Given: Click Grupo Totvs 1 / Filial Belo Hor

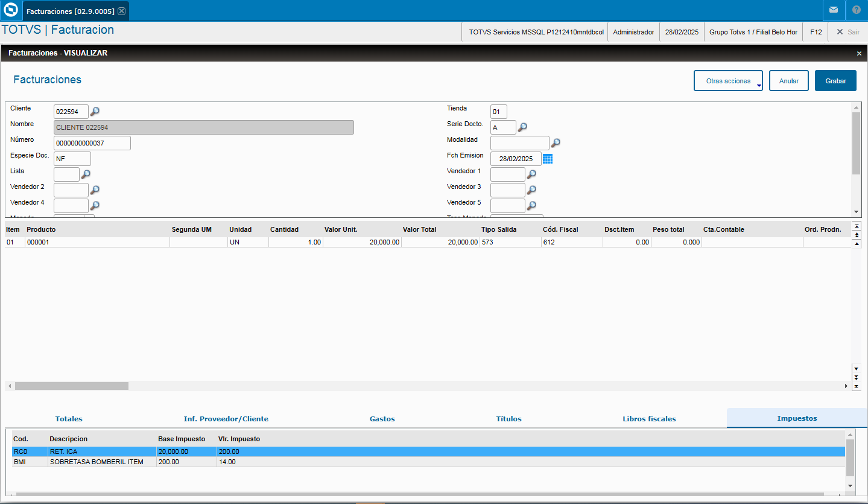Looking at the screenshot, I should tap(753, 32).
